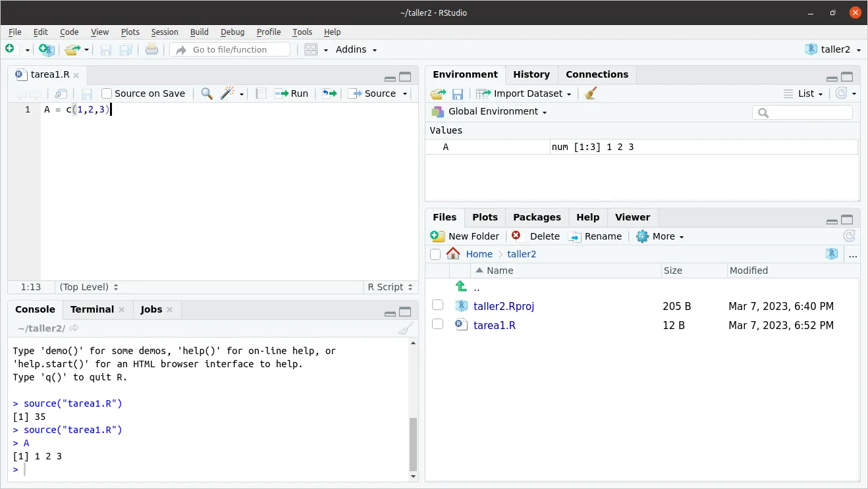Toggle the select-all checkbox in Files path bar
This screenshot has height=489, width=868.
pyautogui.click(x=435, y=255)
